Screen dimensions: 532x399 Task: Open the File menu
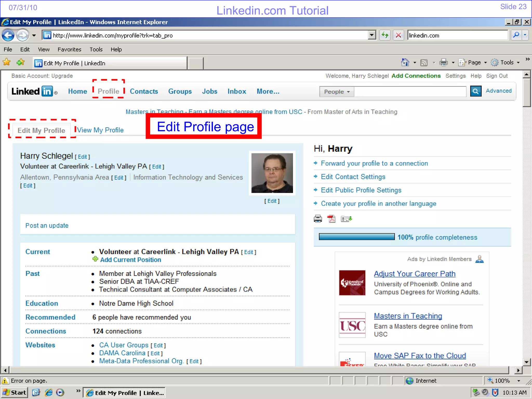(8, 49)
